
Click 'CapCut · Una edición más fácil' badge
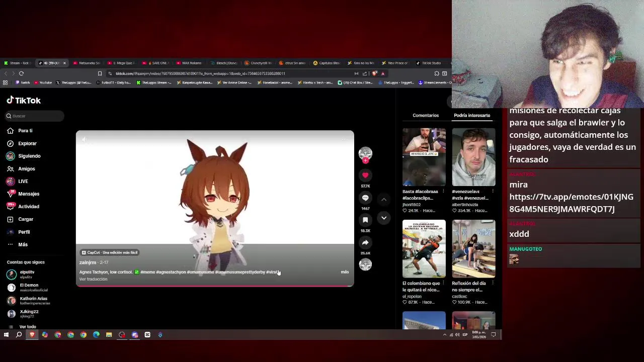coord(109,252)
